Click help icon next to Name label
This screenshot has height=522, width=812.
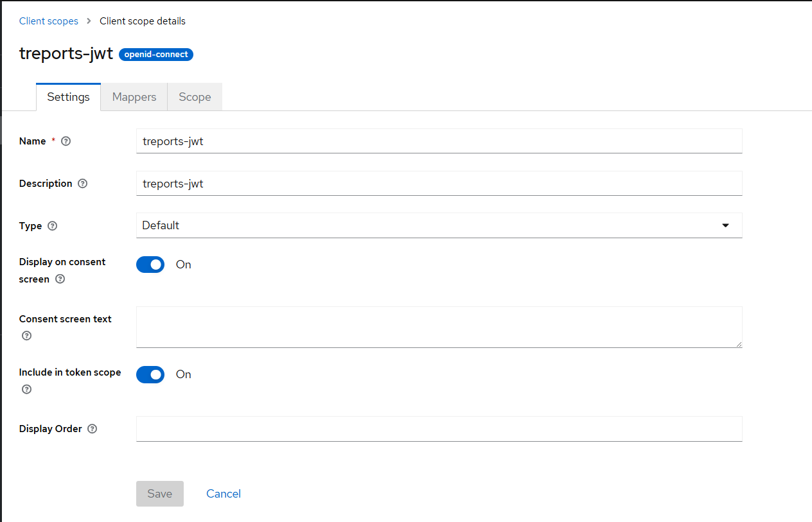point(66,141)
